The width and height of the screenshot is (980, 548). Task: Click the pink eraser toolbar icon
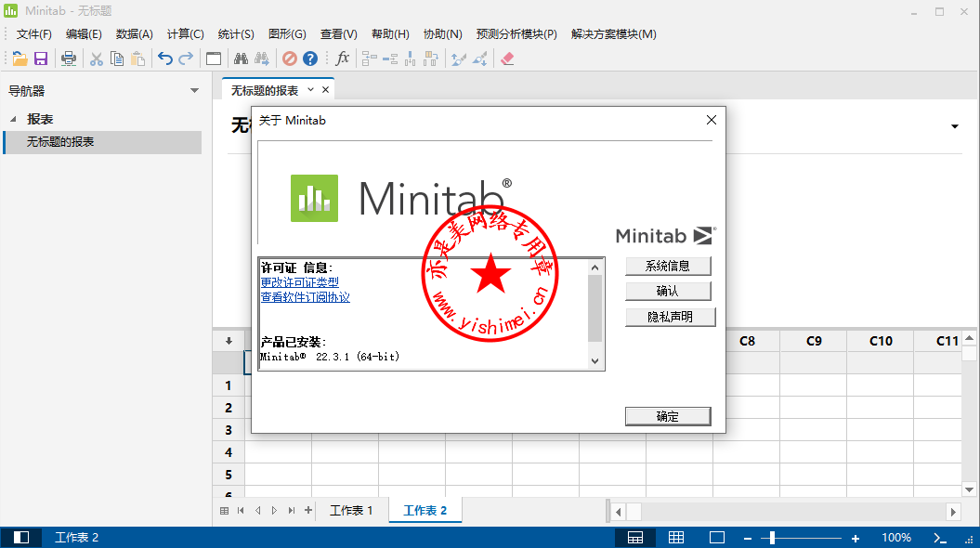tap(507, 59)
